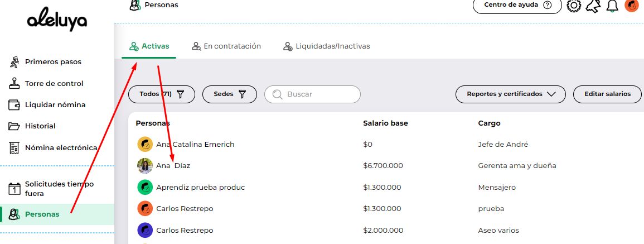The height and width of the screenshot is (244, 644).
Task: Click the Editar salarios button
Action: [x=607, y=94]
